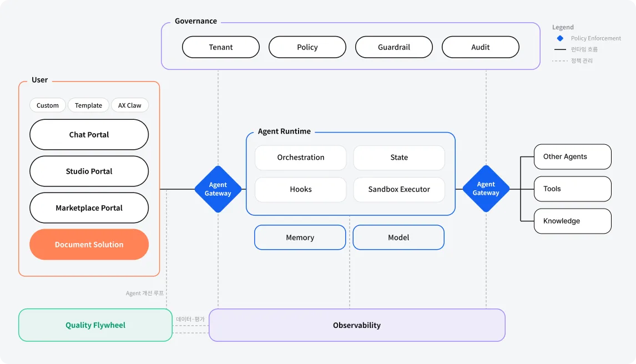The height and width of the screenshot is (364, 636).
Task: Click the User section title
Action: (40, 80)
